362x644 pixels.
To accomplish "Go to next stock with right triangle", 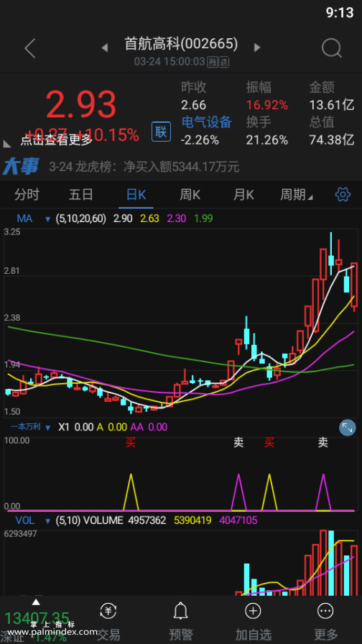I will click(x=257, y=47).
